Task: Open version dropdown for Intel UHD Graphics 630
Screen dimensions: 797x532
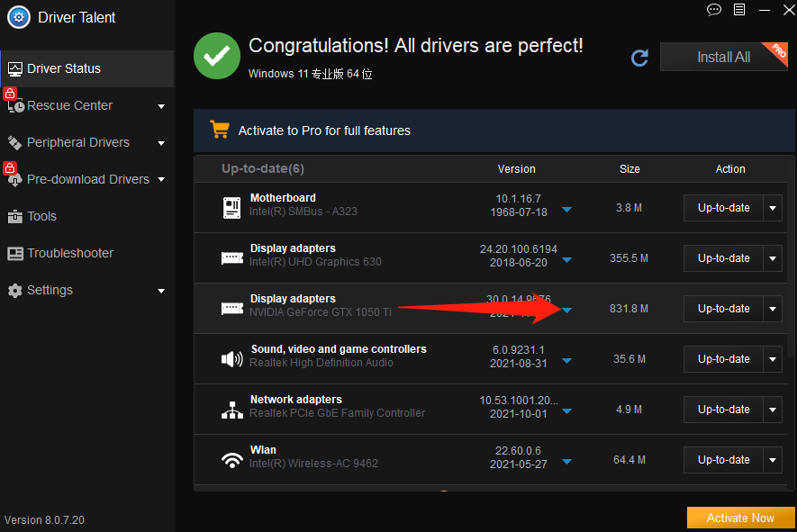Action: tap(566, 259)
